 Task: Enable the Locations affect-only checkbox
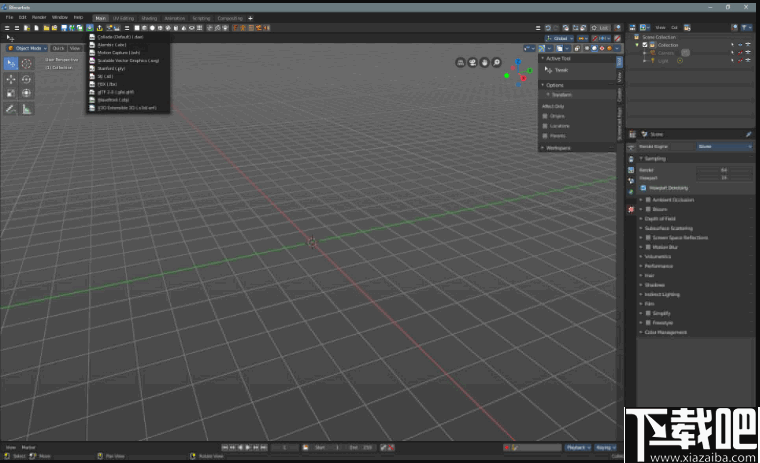(545, 126)
